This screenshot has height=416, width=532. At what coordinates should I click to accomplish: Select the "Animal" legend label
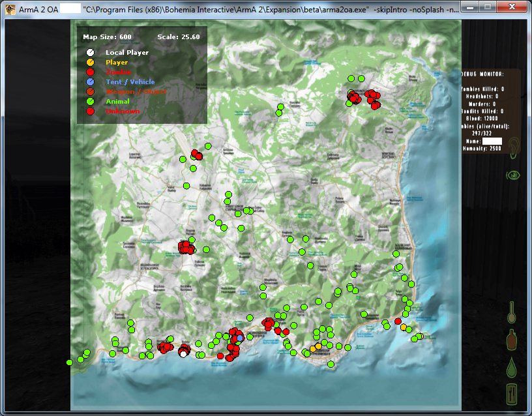point(117,102)
